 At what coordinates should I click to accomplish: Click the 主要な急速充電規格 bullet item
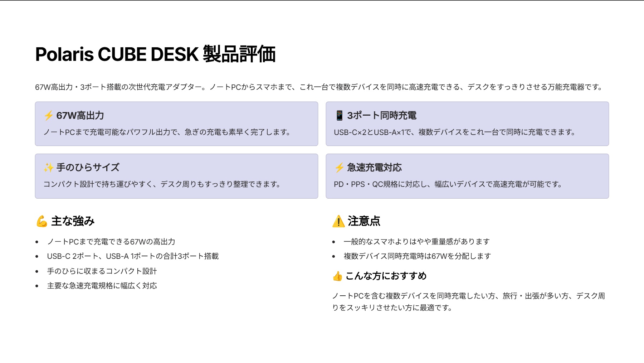pos(103,286)
